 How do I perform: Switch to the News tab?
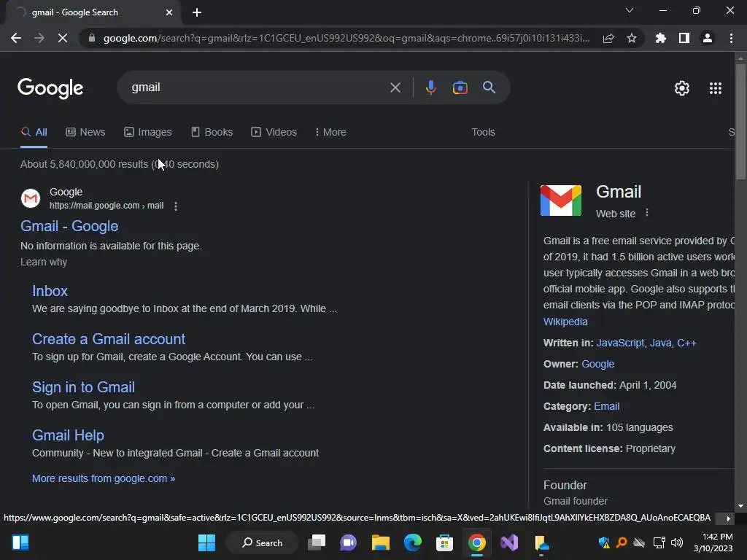[x=85, y=132]
